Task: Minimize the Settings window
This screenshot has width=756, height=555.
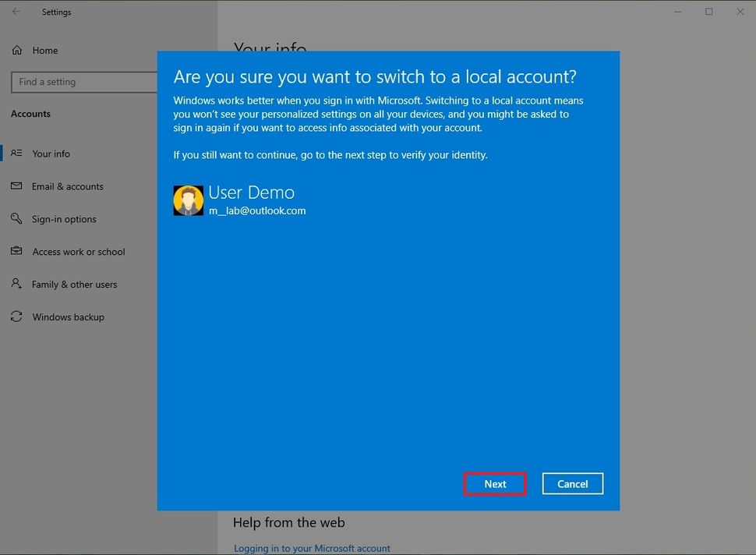Action: point(677,12)
